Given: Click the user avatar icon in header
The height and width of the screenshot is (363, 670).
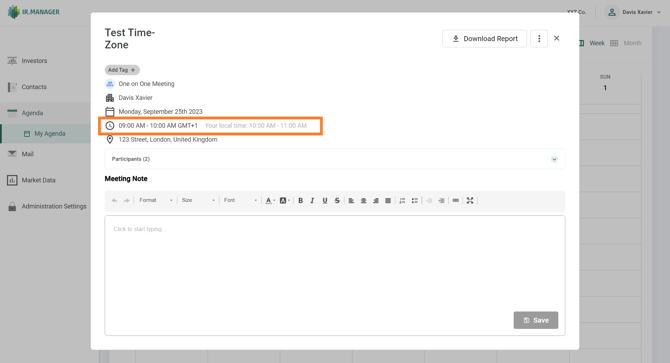Looking at the screenshot, I should click(x=612, y=12).
